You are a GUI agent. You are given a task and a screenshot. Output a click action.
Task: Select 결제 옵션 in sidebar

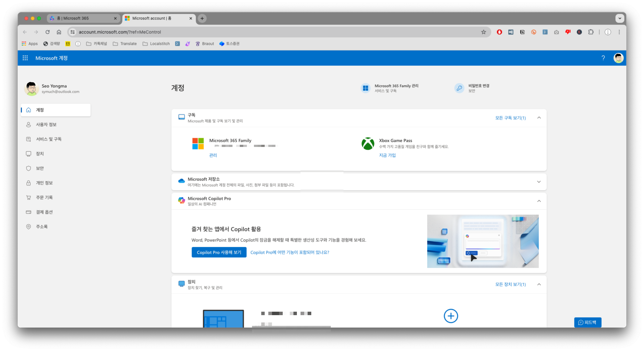tap(44, 212)
